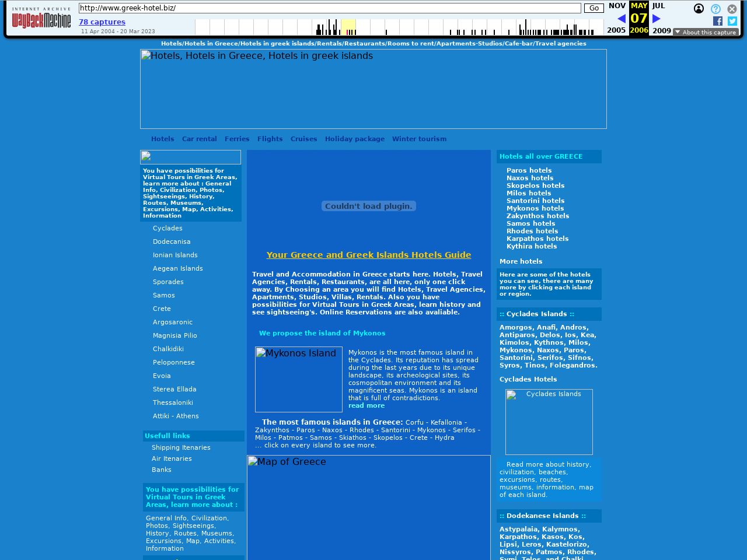Click the Wayback Machine logo
This screenshot has height=560, width=747.
(x=41, y=18)
